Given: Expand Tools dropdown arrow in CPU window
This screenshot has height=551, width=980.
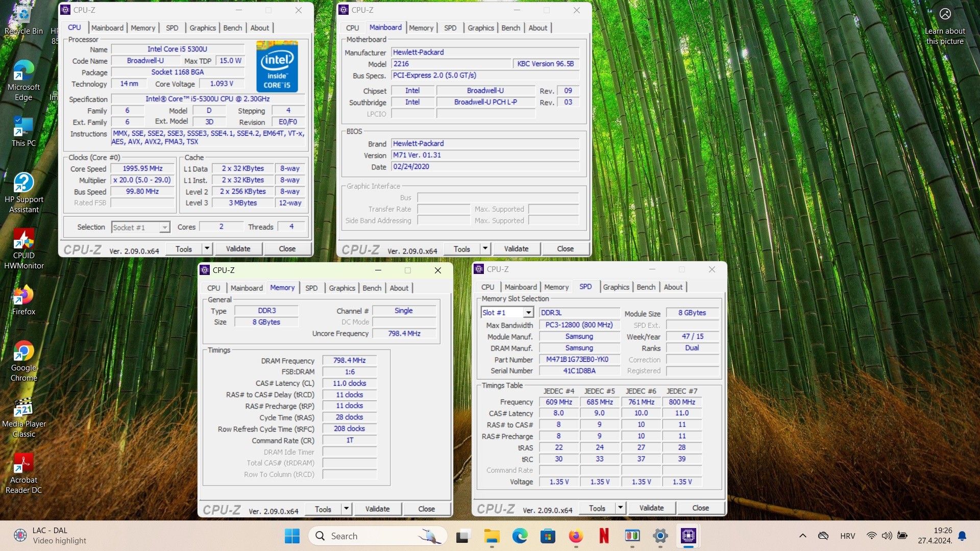Looking at the screenshot, I should click(x=207, y=248).
